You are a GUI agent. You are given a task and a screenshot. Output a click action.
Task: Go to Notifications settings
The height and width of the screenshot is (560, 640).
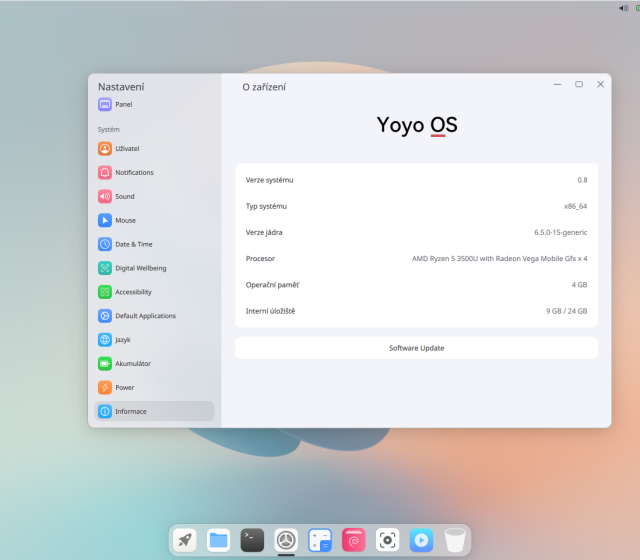pyautogui.click(x=134, y=172)
